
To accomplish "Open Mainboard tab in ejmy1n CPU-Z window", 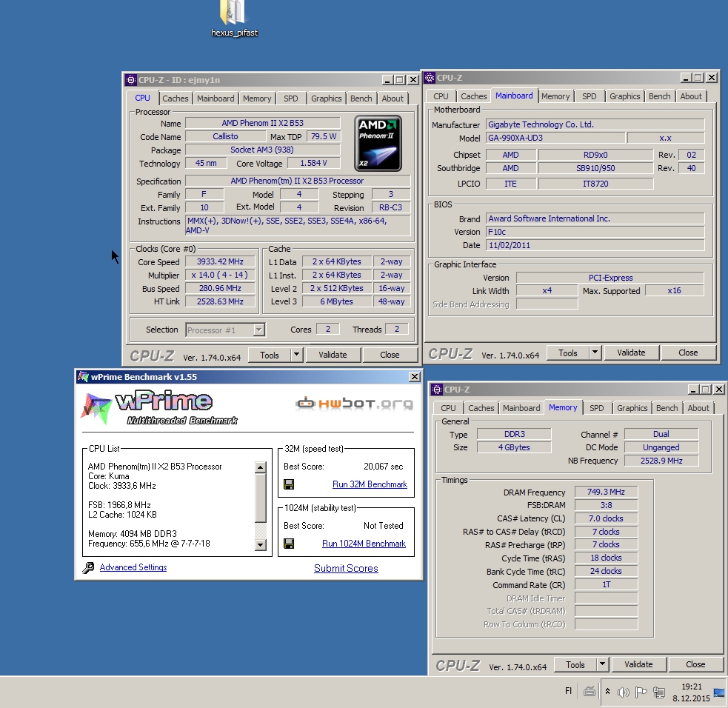I will tap(216, 98).
